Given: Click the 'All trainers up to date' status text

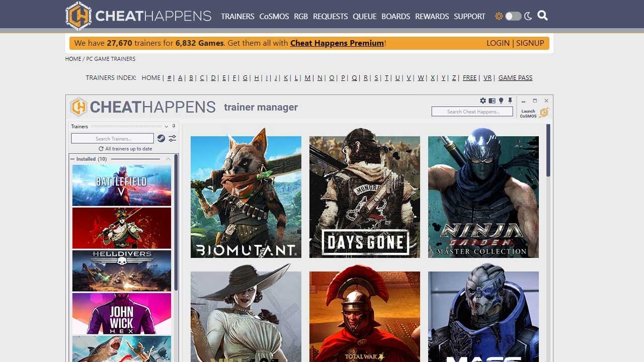Looking at the screenshot, I should click(129, 149).
